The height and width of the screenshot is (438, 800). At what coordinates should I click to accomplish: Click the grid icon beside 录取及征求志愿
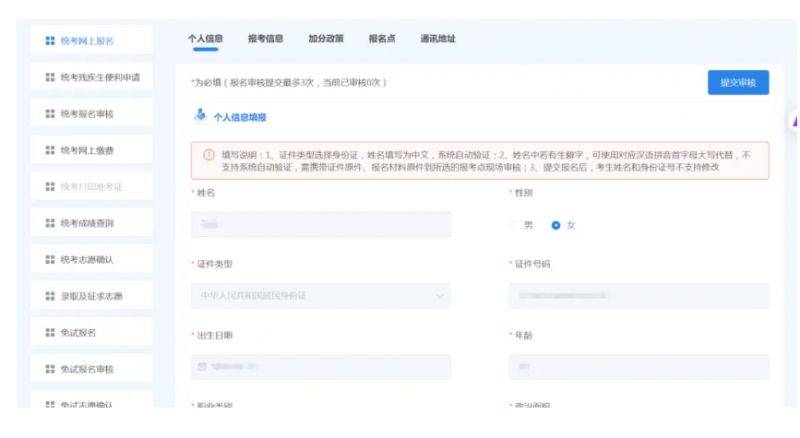[x=48, y=295]
